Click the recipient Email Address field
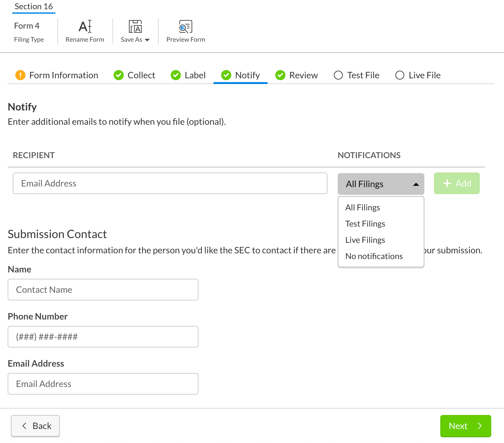Viewport: 504px width, 443px height. pos(170,183)
